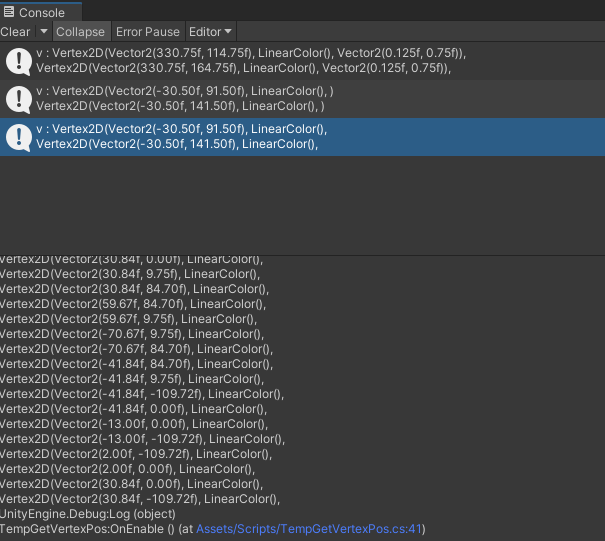Screen dimensions: 605x541
Task: Select the second log entry text, not highlighted
Action: point(185,99)
